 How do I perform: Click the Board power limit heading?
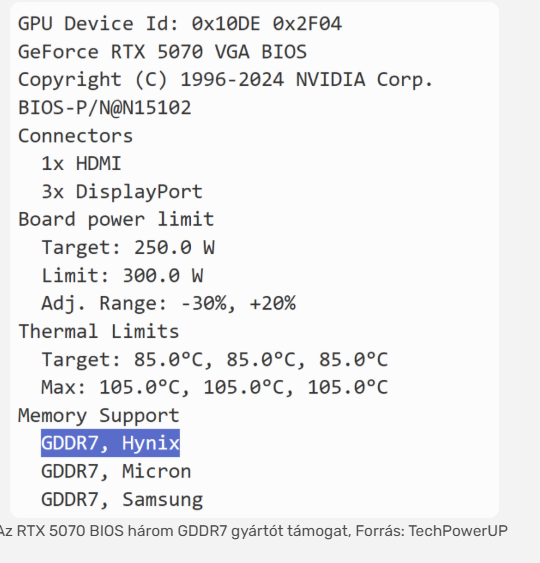click(116, 219)
